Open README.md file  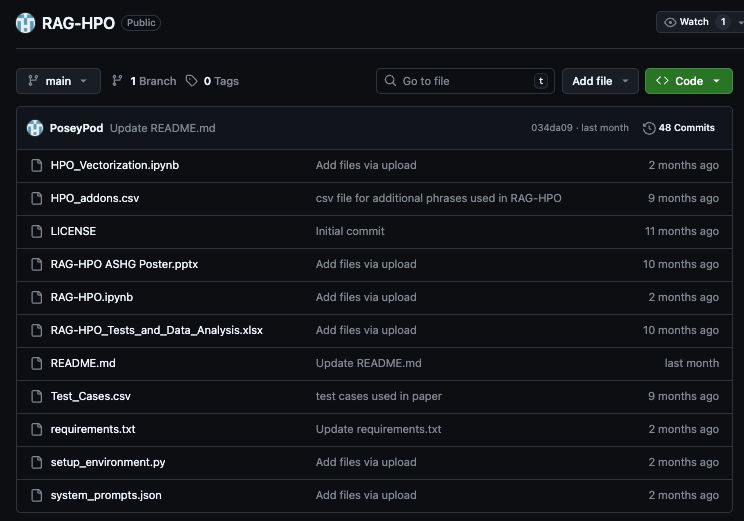click(x=83, y=363)
